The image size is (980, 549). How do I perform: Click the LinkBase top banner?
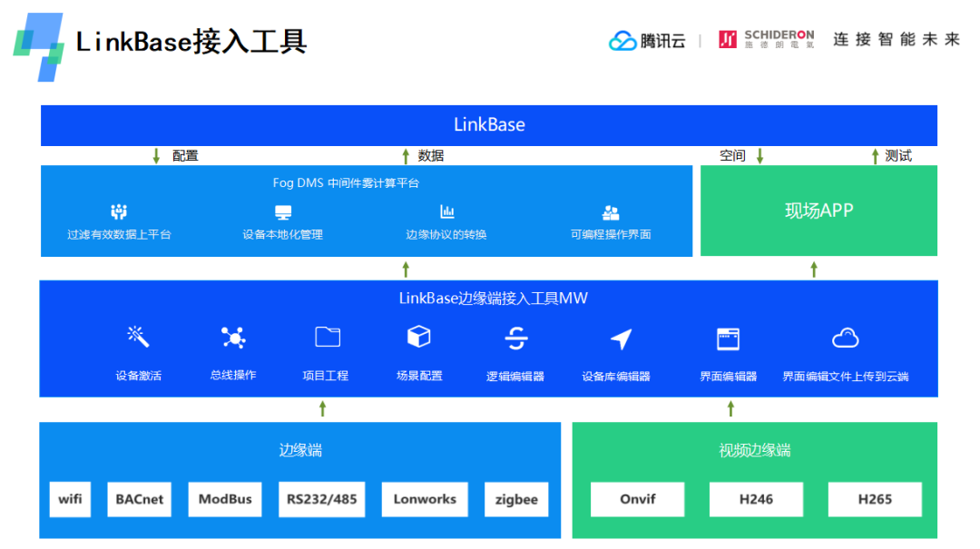[489, 125]
